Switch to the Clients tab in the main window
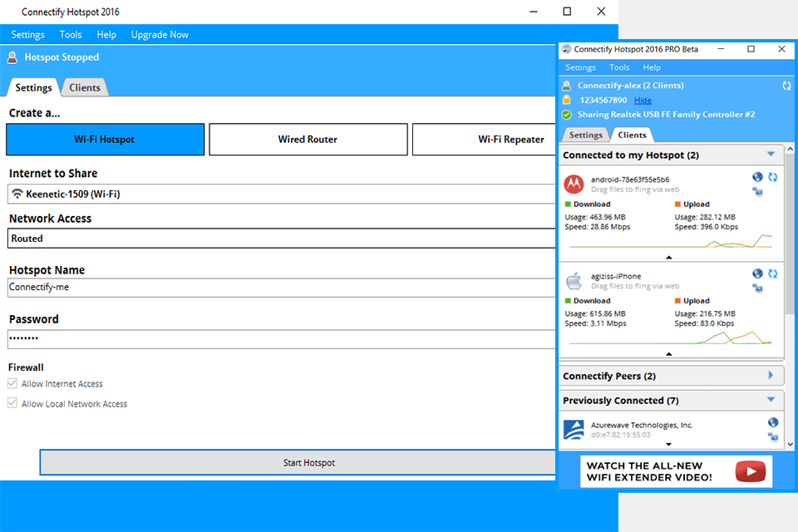798x532 pixels. pyautogui.click(x=85, y=87)
